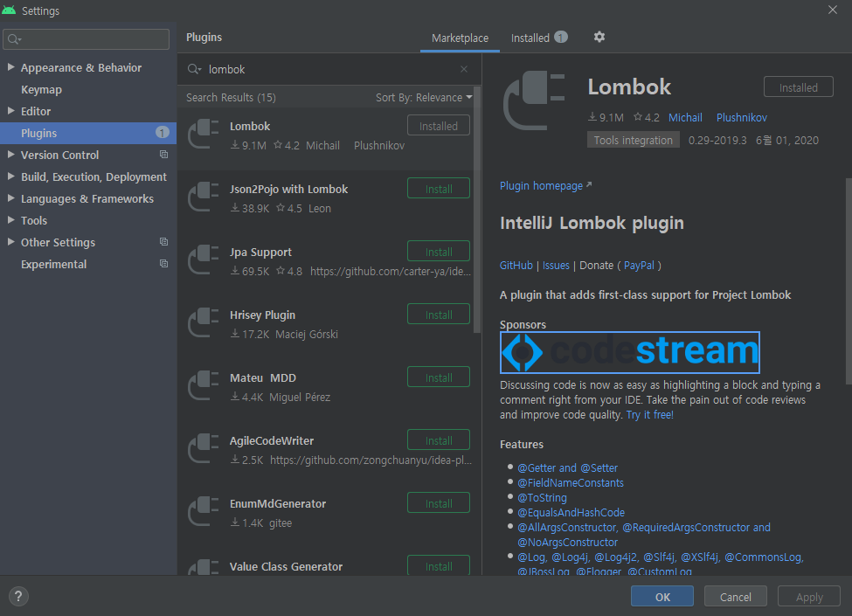Close the Settings dialog window
Image resolution: width=852 pixels, height=616 pixels.
pos(833,10)
